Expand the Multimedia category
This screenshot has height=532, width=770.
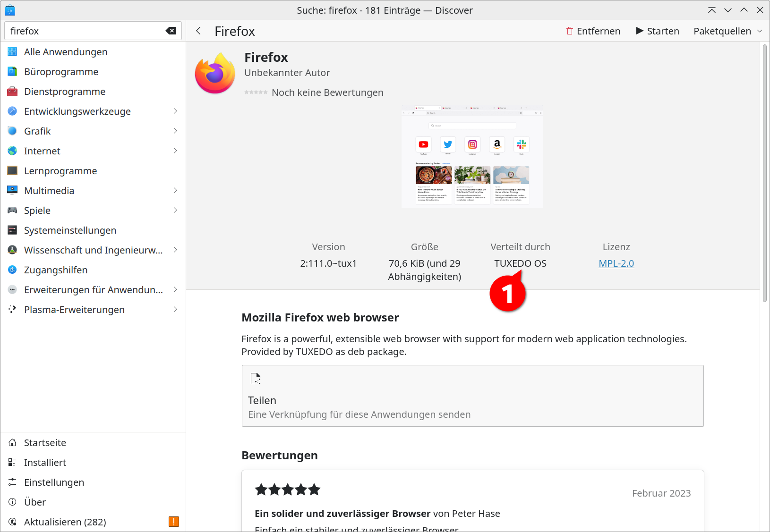coord(175,190)
